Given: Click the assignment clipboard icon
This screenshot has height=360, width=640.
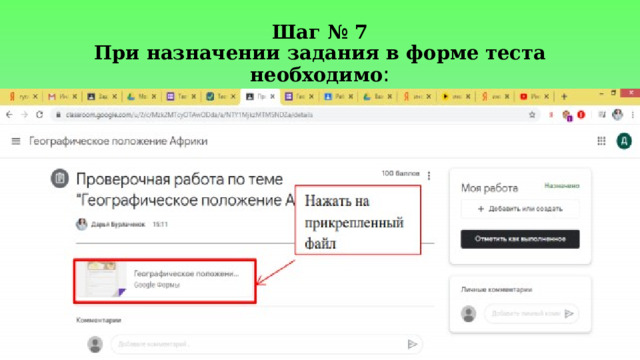Looking at the screenshot, I should [60, 178].
